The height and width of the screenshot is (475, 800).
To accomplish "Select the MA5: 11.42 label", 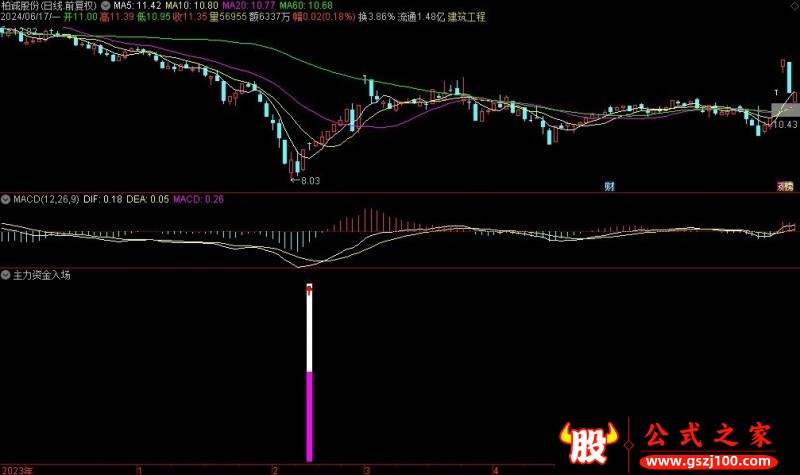I will pos(137,6).
